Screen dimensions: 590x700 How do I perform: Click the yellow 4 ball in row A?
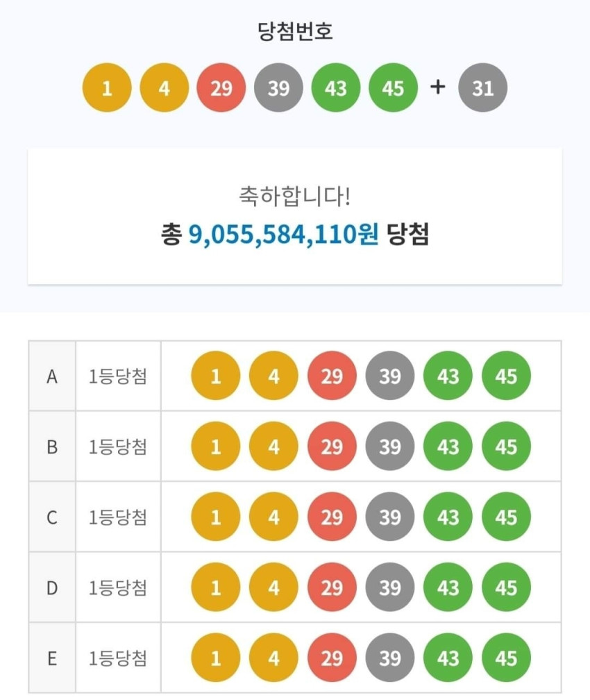(x=273, y=376)
